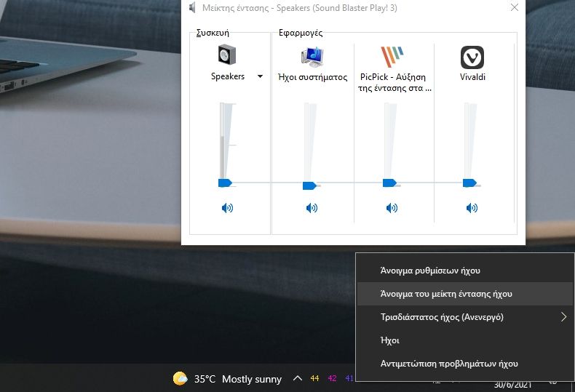Mute PicPick application volume

(392, 208)
